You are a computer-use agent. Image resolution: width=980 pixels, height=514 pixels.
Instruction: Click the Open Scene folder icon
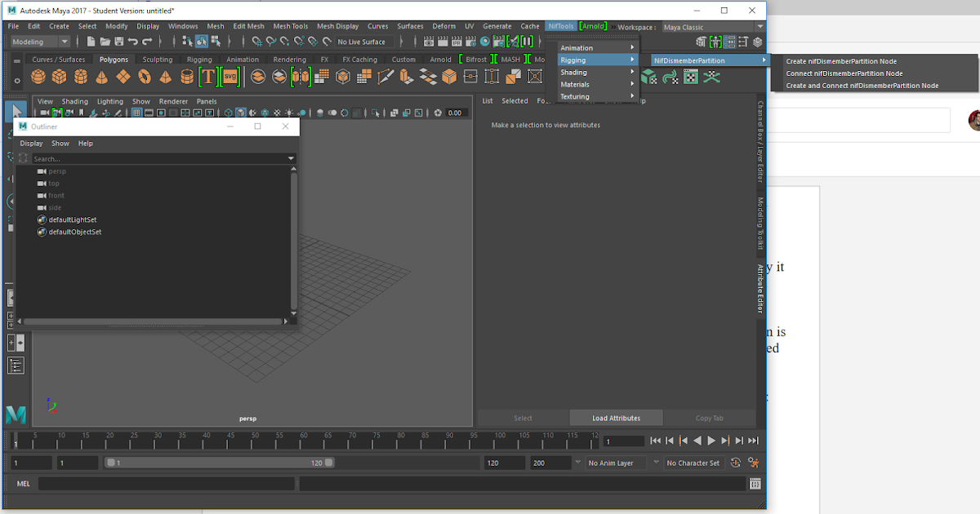[105, 42]
